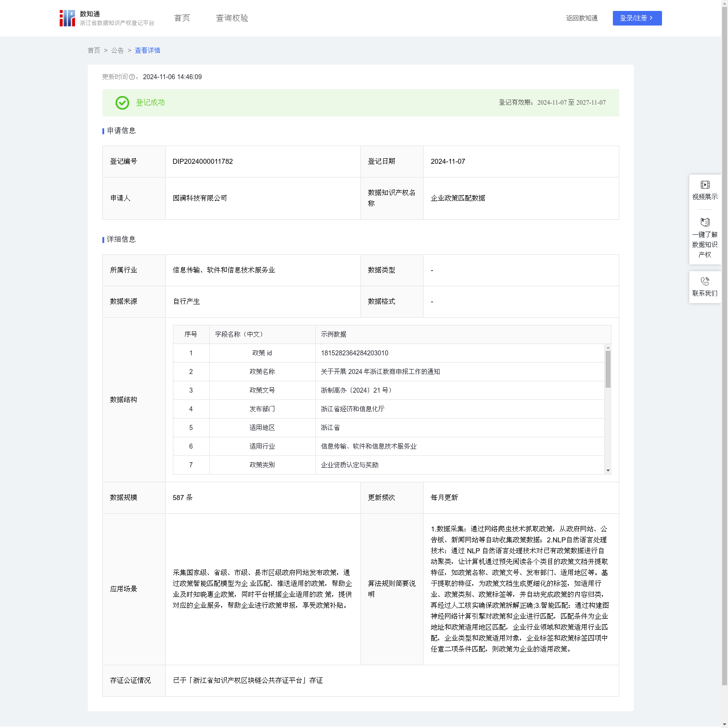Click the registration number DIP2024000011782
This screenshot has width=728, height=728.
tap(202, 162)
